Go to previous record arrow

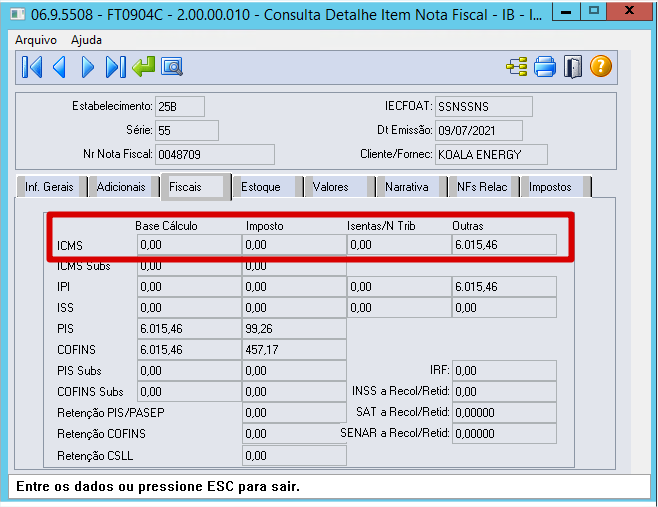59,67
